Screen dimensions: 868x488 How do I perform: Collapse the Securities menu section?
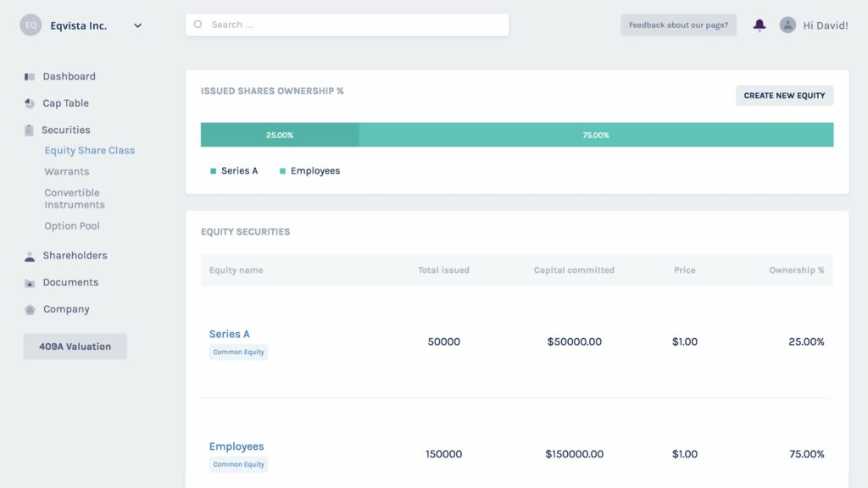tap(66, 130)
